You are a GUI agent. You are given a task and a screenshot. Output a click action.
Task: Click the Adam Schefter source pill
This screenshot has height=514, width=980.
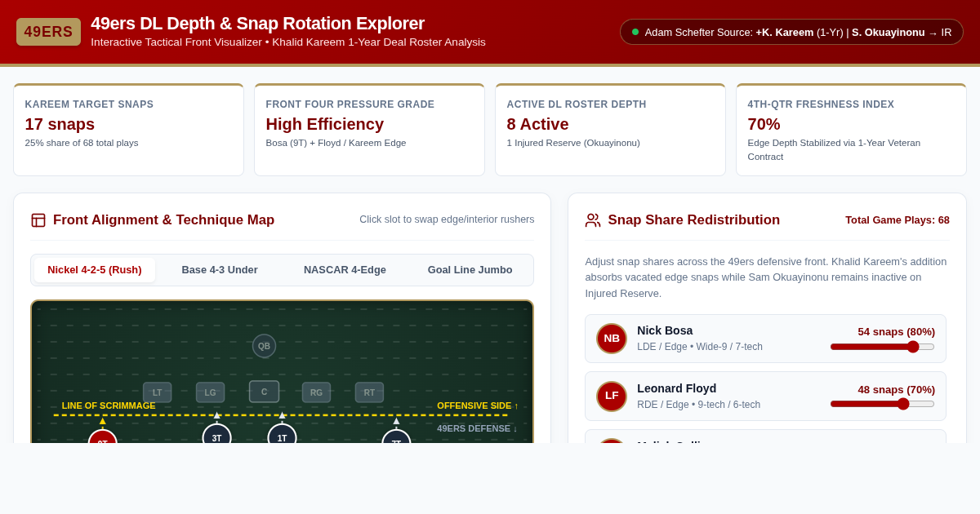[791, 32]
